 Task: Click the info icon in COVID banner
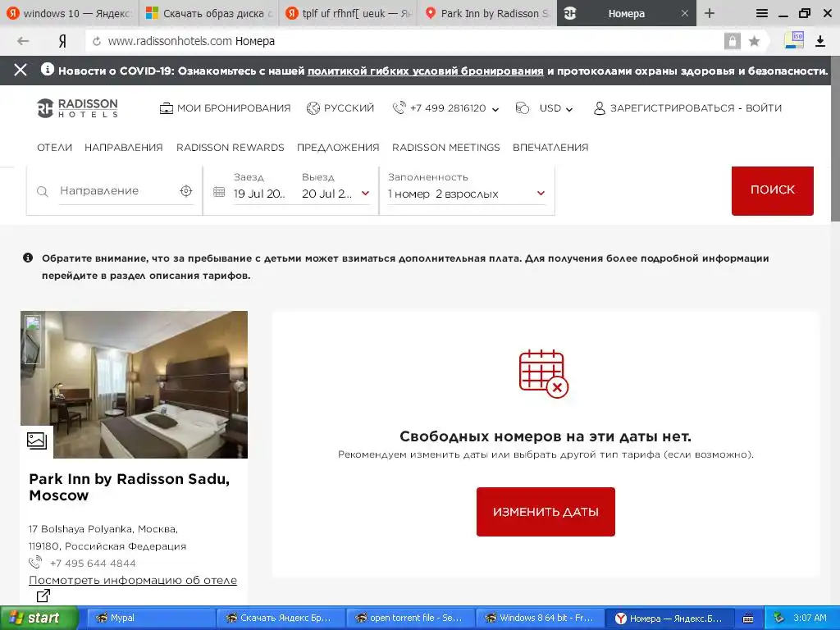pos(48,69)
